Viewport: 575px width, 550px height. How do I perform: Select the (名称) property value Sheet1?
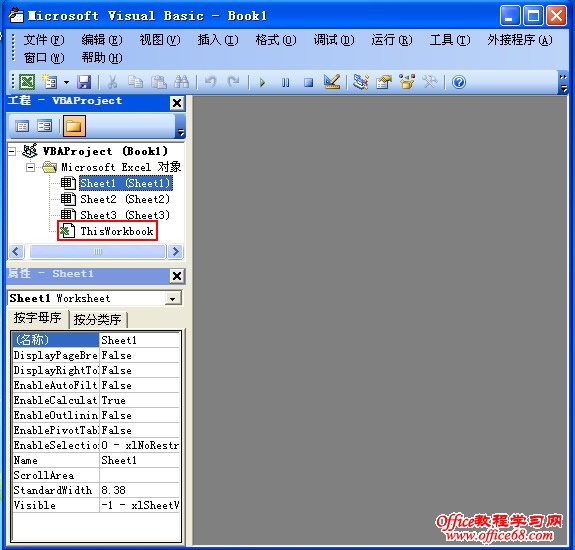tap(140, 340)
